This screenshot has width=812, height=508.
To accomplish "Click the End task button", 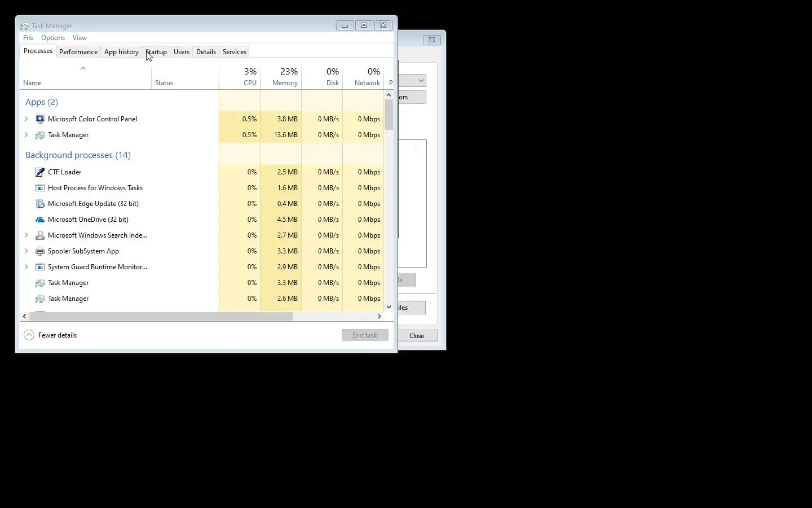I will coord(365,335).
